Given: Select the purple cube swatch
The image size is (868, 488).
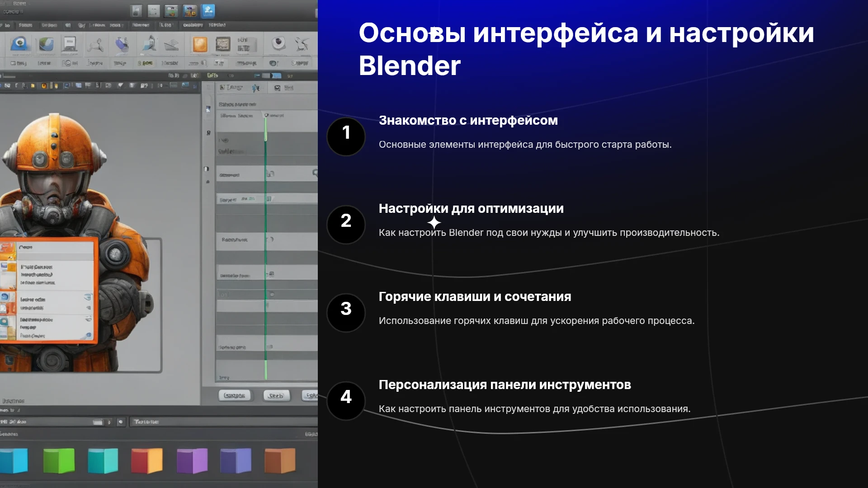Looking at the screenshot, I should 192,460.
